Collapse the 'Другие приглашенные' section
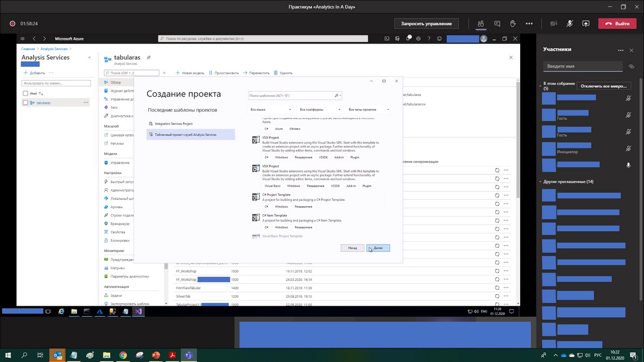 [x=540, y=182]
